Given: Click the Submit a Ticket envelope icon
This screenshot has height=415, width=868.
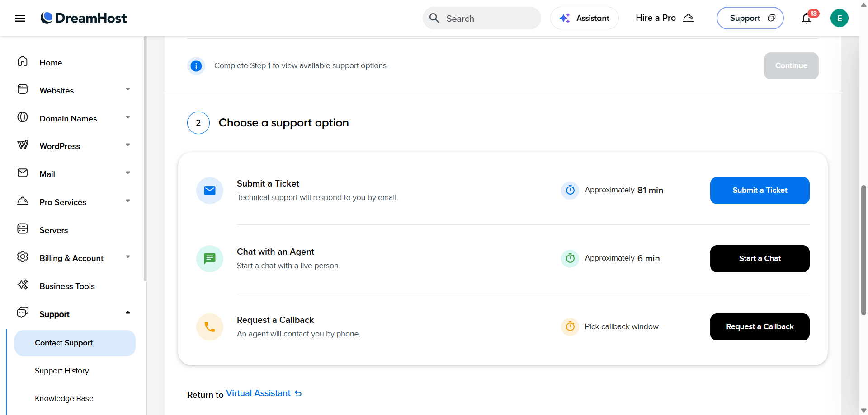Looking at the screenshot, I should (x=210, y=191).
